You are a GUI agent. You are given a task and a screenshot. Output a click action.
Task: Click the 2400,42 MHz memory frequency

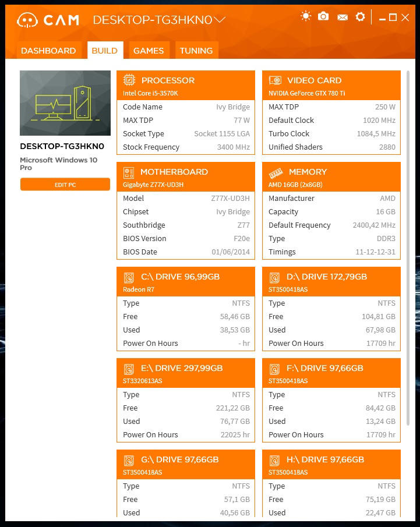(x=374, y=225)
